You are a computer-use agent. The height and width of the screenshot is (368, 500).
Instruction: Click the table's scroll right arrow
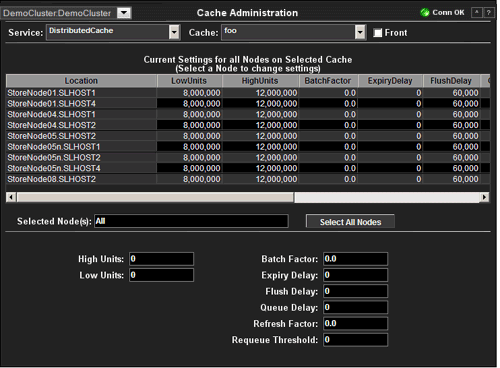coord(485,197)
